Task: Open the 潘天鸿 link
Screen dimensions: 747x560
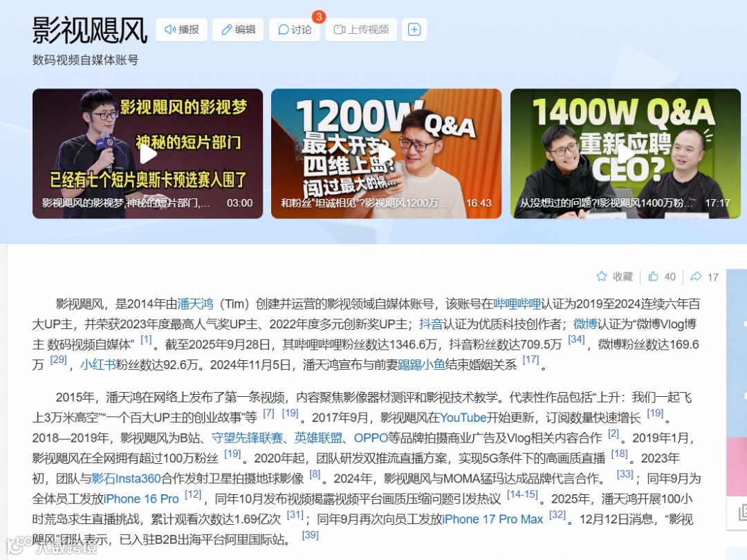Action: point(195,304)
